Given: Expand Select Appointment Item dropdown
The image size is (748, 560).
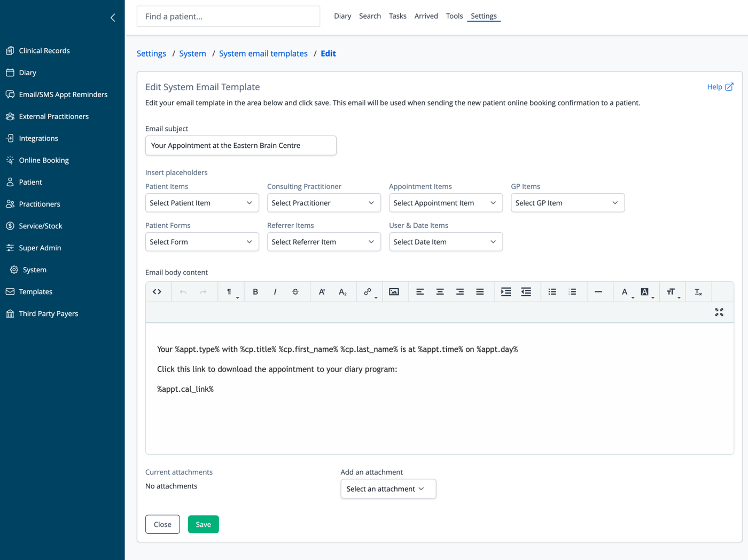Looking at the screenshot, I should [446, 203].
